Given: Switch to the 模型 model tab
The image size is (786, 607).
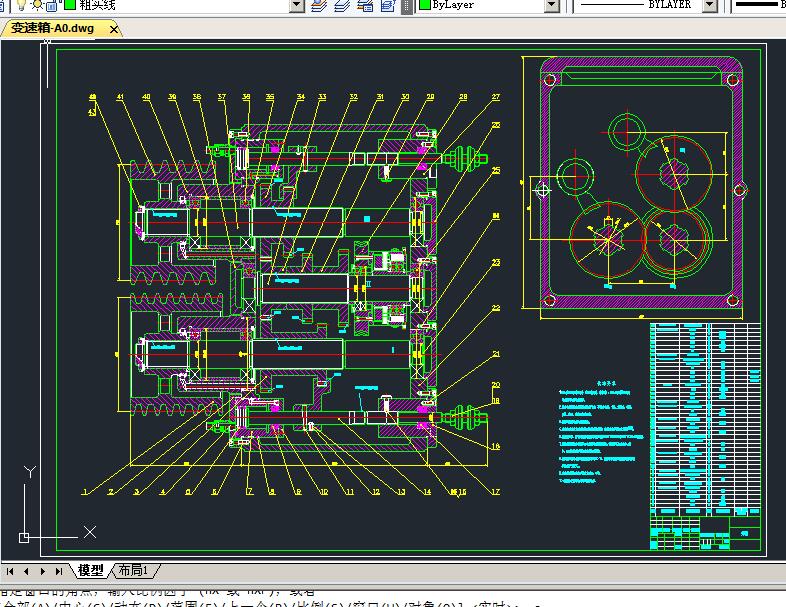Looking at the screenshot, I should (90, 570).
